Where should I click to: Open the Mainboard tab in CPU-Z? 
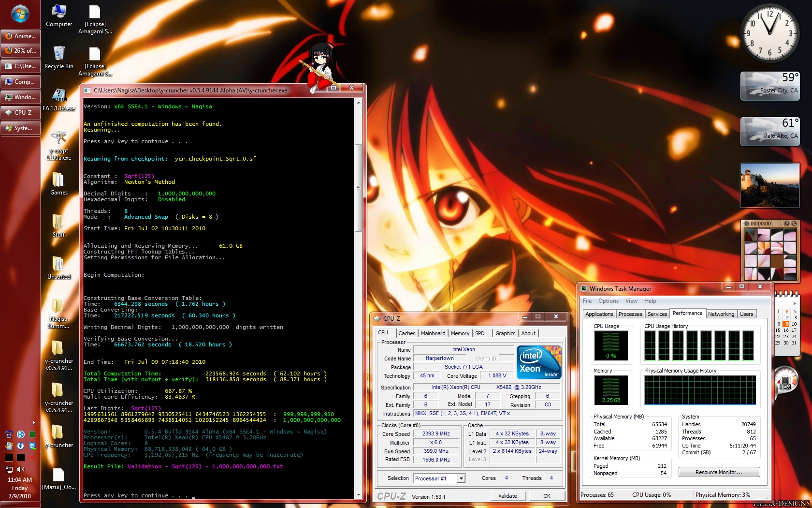coord(433,333)
